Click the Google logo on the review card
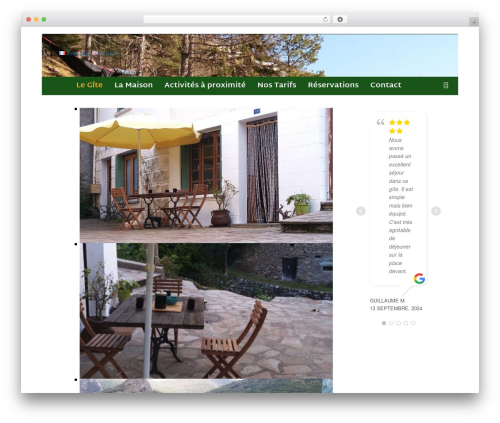500x423 pixels. [419, 278]
